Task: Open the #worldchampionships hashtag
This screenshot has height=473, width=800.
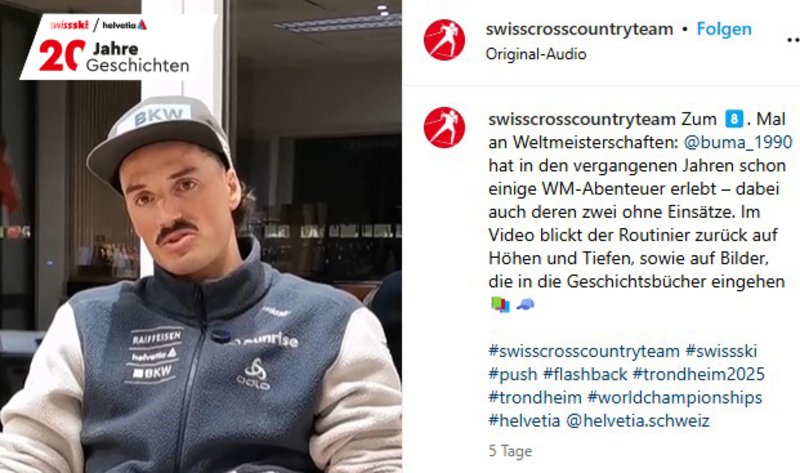Action: pos(674,397)
